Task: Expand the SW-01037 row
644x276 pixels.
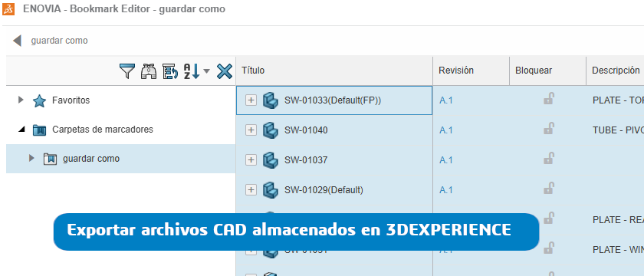Action: (x=251, y=159)
